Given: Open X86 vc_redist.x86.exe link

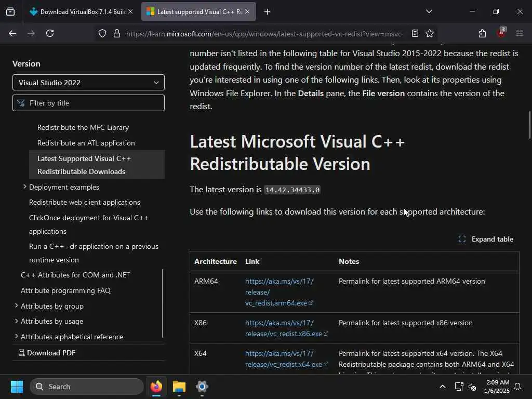Looking at the screenshot, I should [287, 328].
